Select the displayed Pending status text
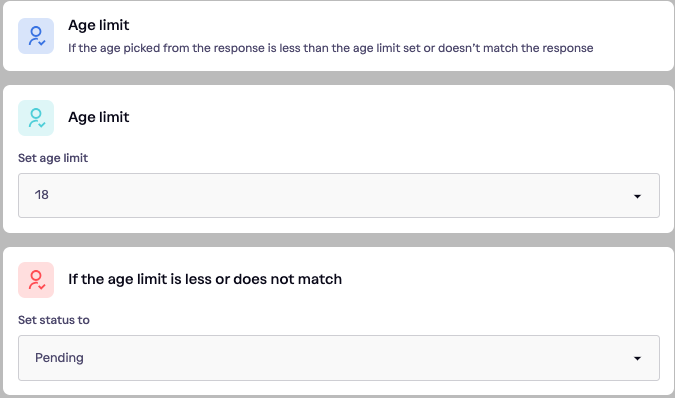This screenshot has width=675, height=398. (x=59, y=358)
